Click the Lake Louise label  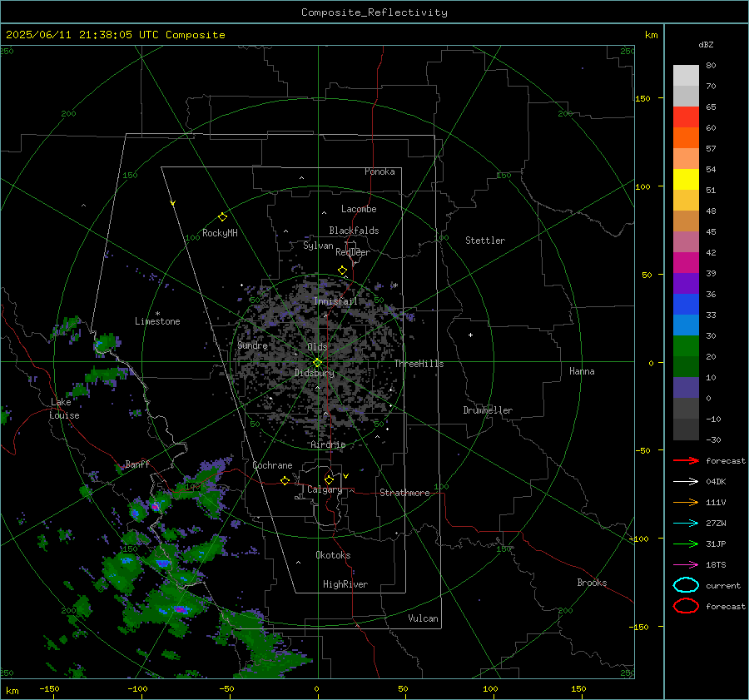coord(64,409)
